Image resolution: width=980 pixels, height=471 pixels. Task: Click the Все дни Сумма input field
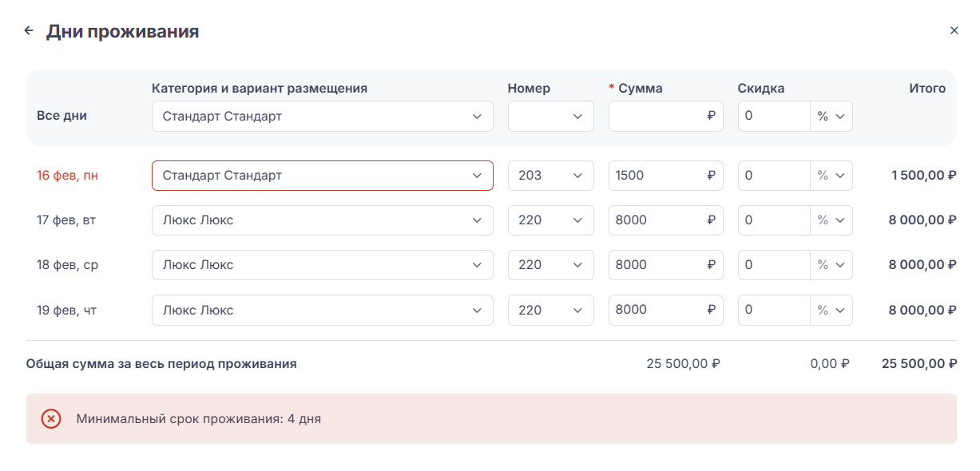658,117
